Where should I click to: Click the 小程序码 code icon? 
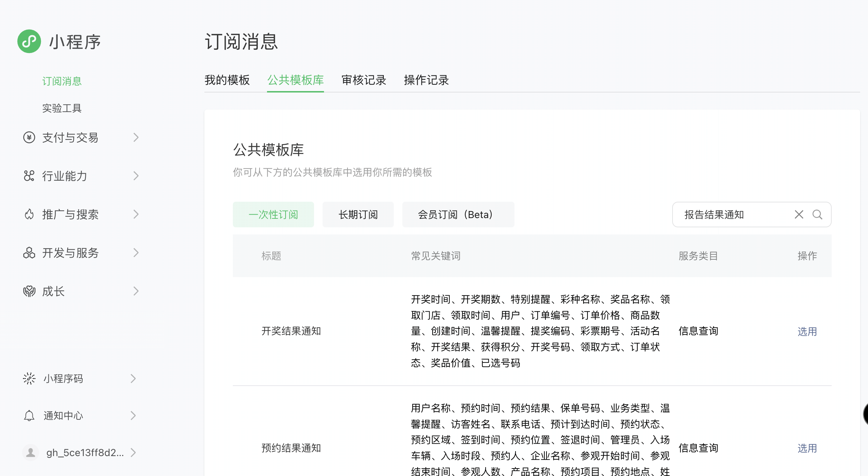point(29,379)
